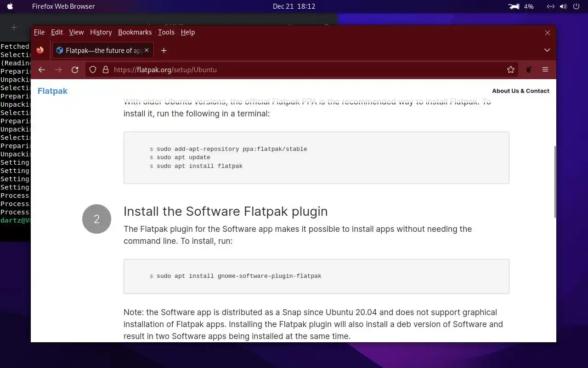Open the Edit menu

pyautogui.click(x=57, y=32)
